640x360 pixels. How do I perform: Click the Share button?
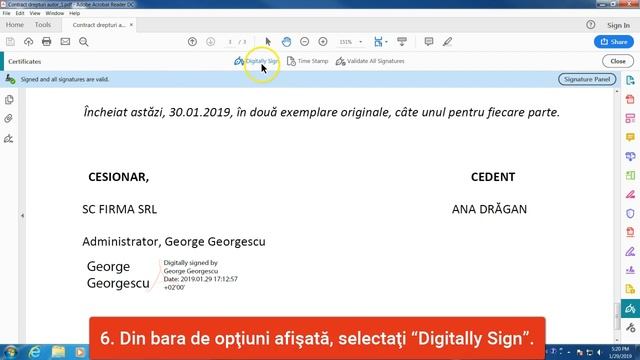point(614,42)
